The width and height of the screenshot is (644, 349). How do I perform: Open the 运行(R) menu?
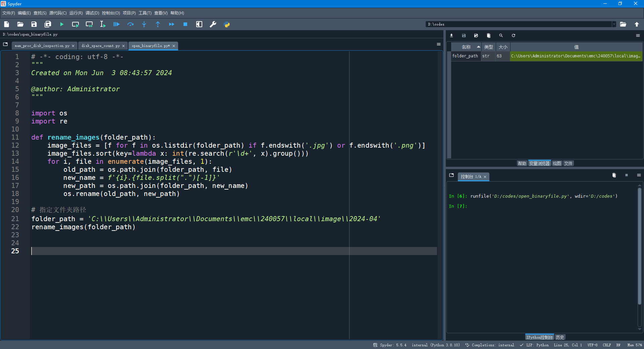[76, 13]
